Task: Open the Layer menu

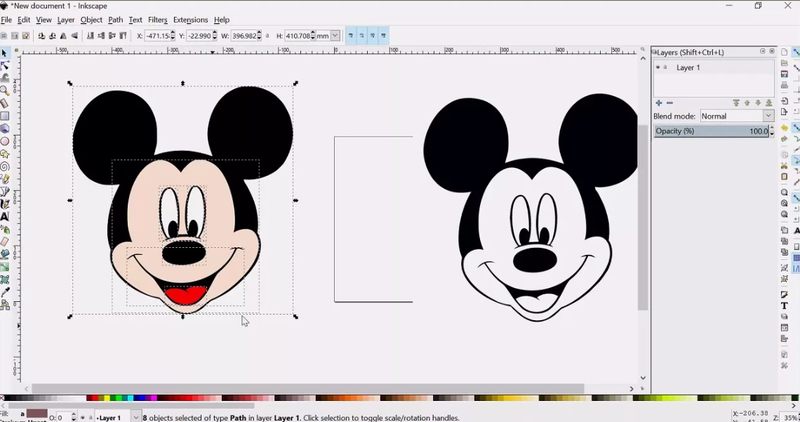Action: tap(66, 20)
